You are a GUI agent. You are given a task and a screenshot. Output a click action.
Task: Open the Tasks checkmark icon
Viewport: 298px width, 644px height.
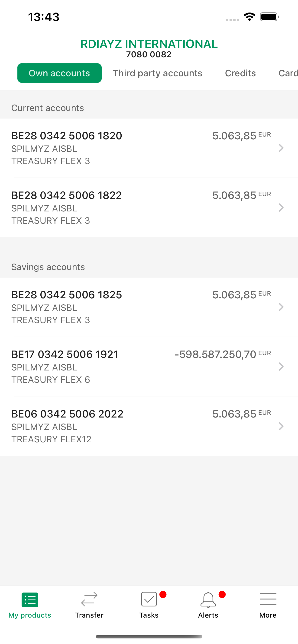click(149, 599)
